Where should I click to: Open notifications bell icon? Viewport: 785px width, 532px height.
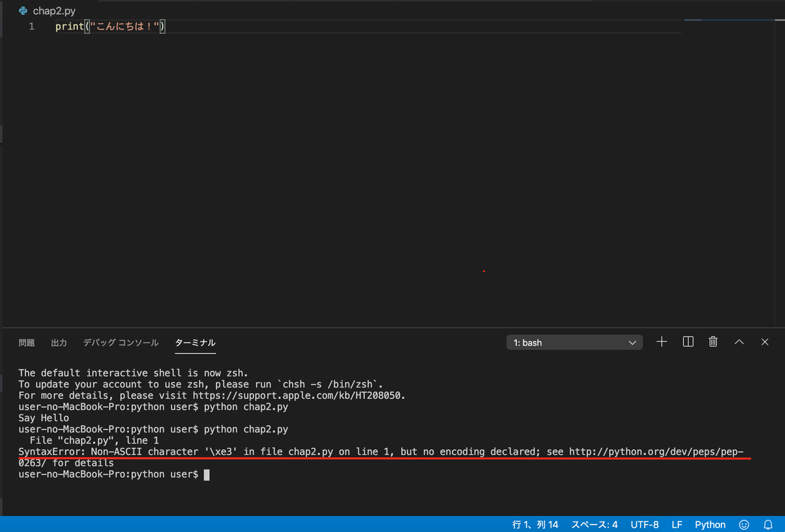tap(768, 525)
